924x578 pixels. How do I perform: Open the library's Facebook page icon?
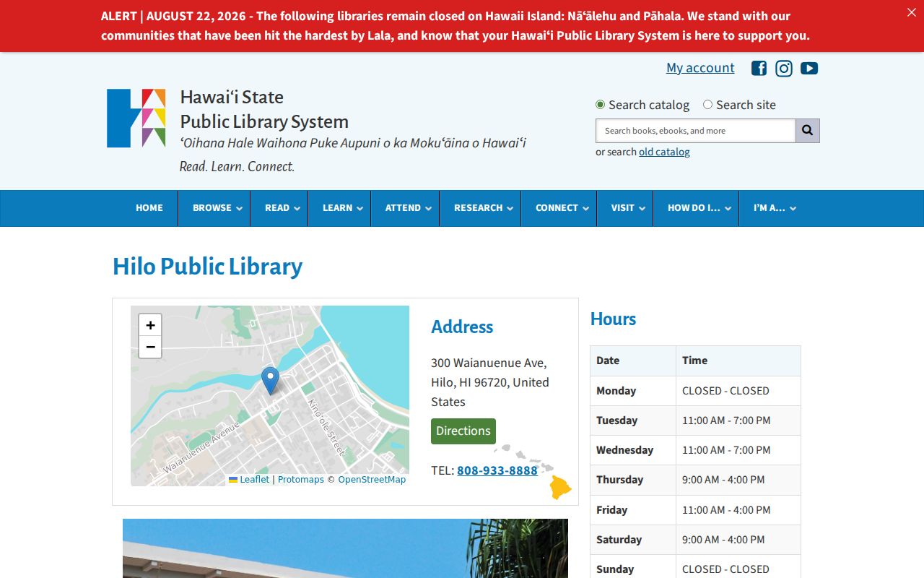coord(759,68)
